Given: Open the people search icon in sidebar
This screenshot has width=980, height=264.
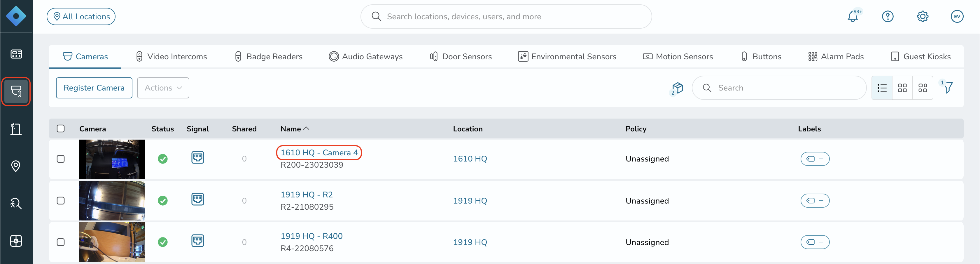Looking at the screenshot, I should pyautogui.click(x=16, y=204).
